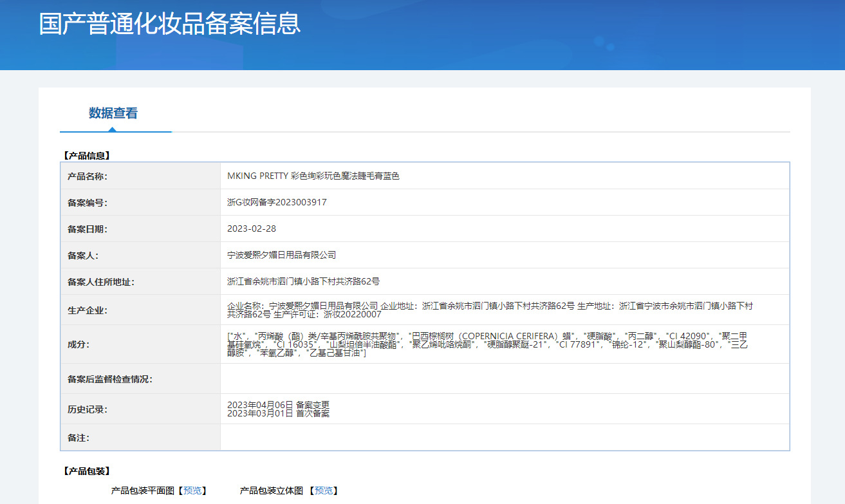Viewport: 845px width, 504px height.
Task: Click the 备案编号 row label
Action: pos(88,203)
